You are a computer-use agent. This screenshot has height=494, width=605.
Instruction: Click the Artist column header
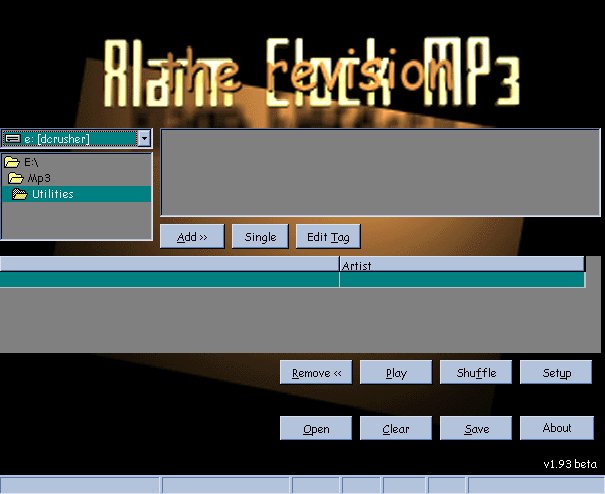(x=462, y=264)
